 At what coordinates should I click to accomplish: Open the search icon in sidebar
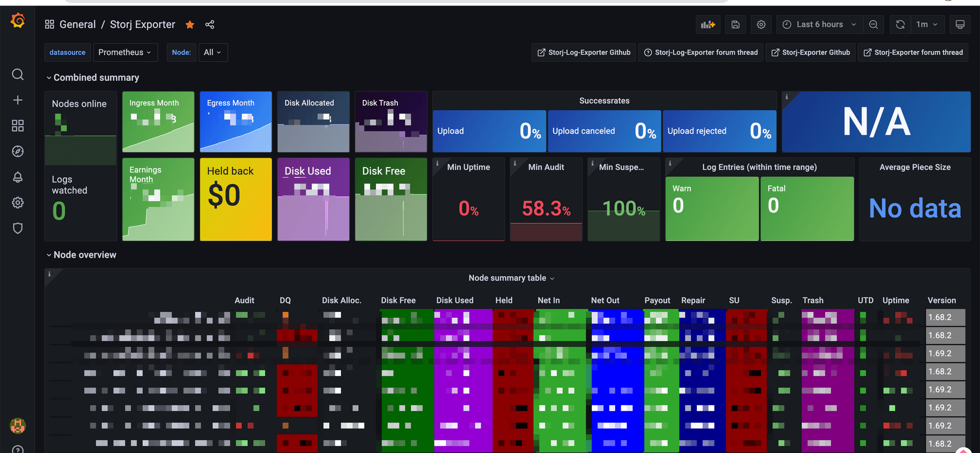coord(18,74)
